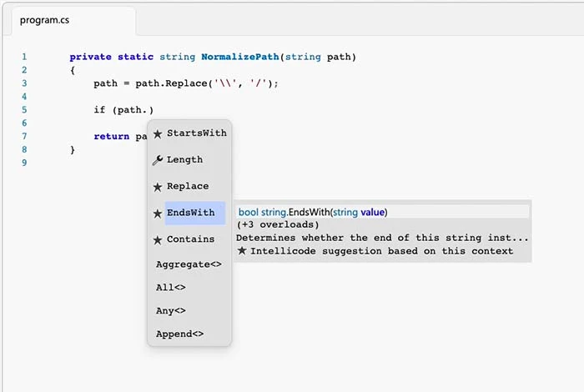Viewport: 584px width, 392px height.
Task: Click the EndsWith signature tooltip header
Action: (382, 212)
